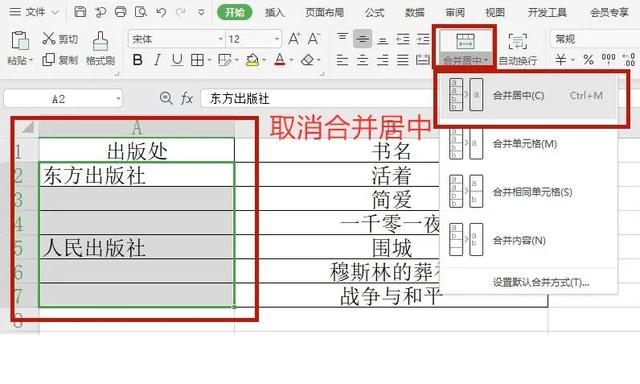640x384 pixels.
Task: Set vertical Middle Align
Action: [x=362, y=39]
